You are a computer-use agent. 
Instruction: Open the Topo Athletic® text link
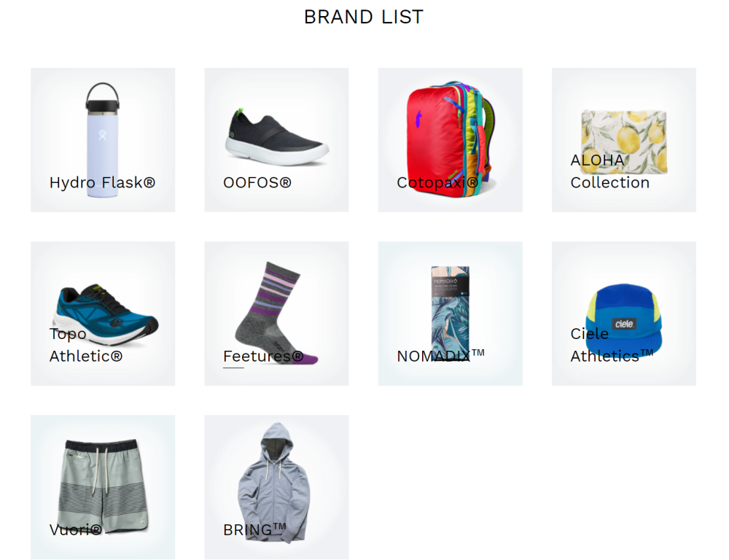point(86,345)
